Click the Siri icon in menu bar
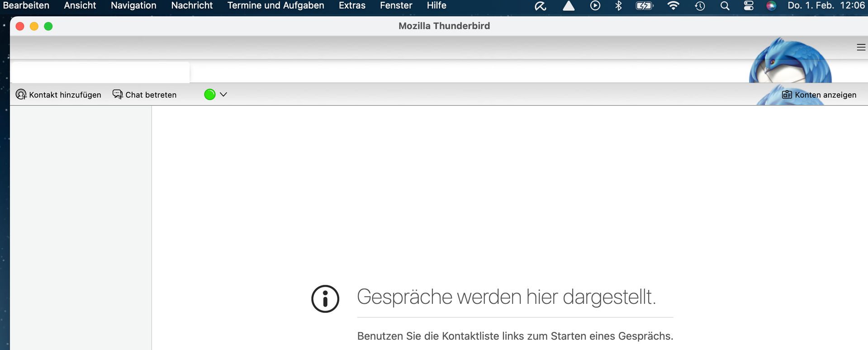868x350 pixels. 771,6
